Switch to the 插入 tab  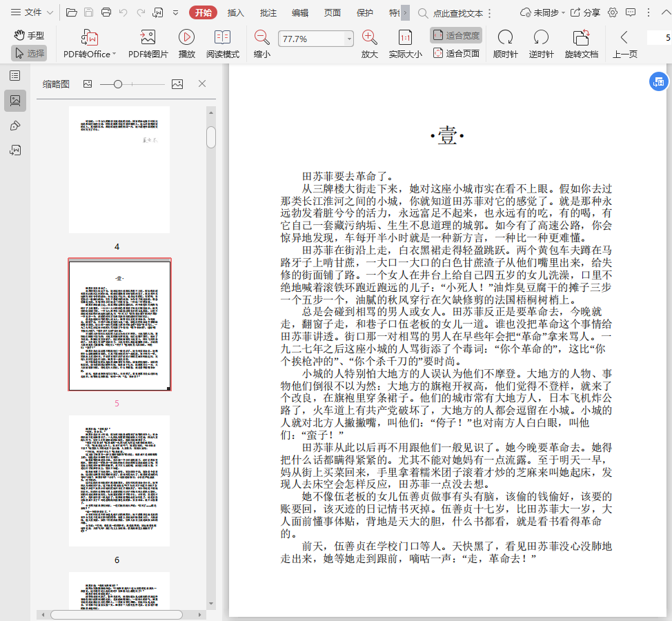pos(235,13)
